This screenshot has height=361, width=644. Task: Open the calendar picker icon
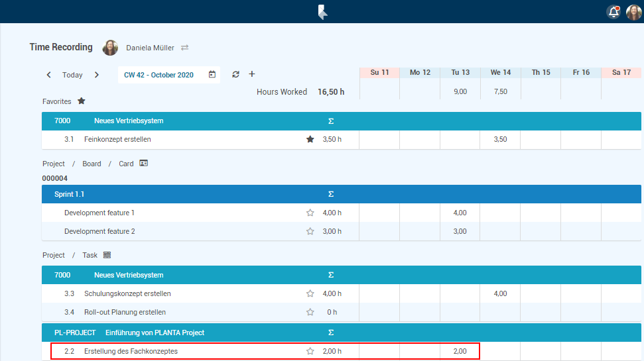pyautogui.click(x=212, y=75)
